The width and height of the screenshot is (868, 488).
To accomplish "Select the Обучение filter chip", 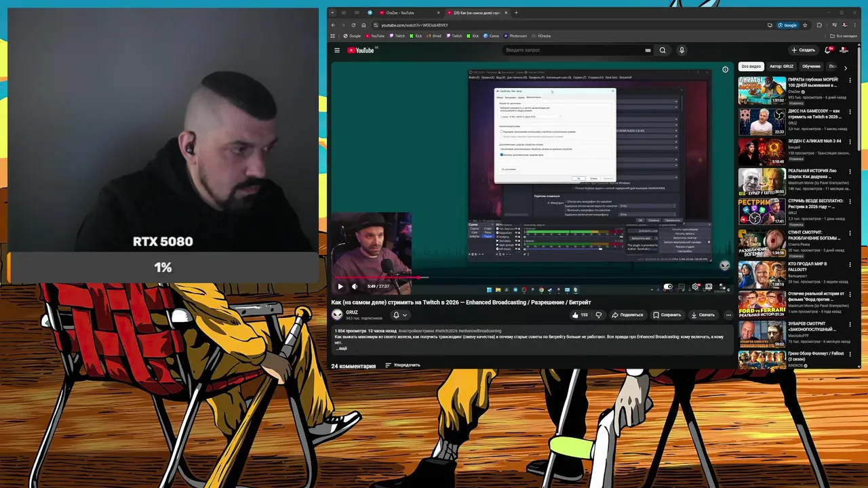I will pyautogui.click(x=812, y=66).
